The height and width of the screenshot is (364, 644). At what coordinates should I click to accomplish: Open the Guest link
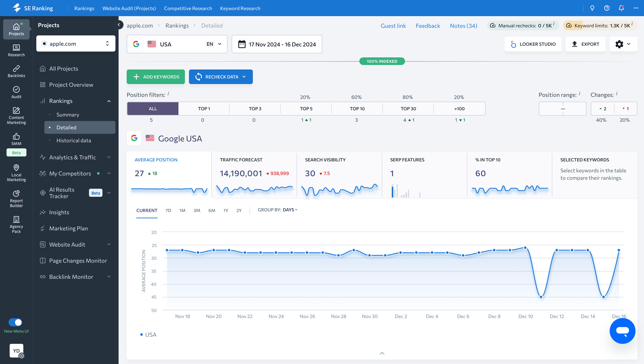[393, 26]
